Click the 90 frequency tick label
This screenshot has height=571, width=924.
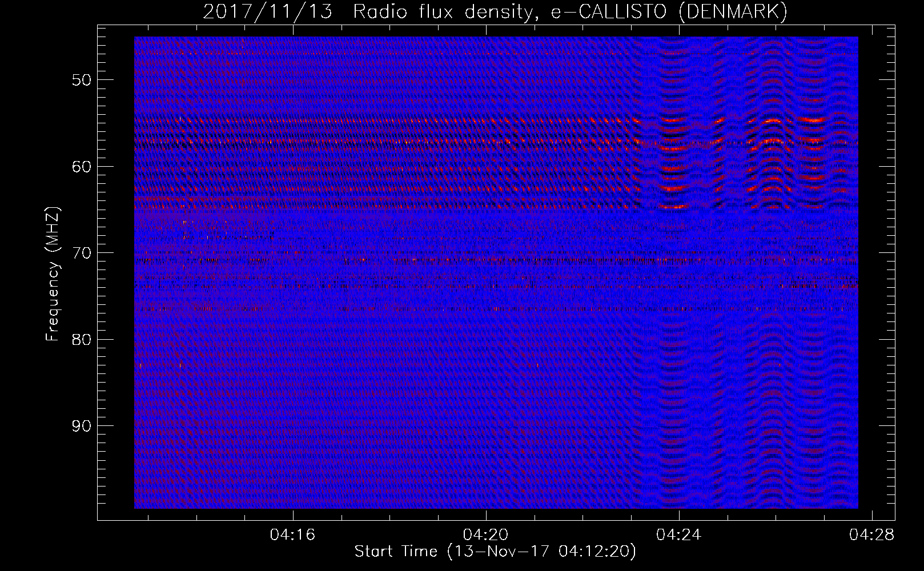81,426
